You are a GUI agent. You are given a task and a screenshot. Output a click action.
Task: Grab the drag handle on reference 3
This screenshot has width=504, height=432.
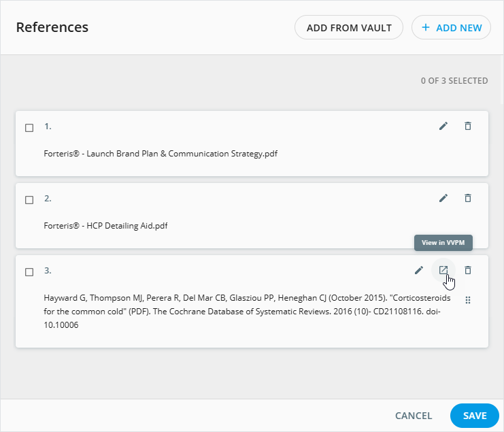[467, 300]
